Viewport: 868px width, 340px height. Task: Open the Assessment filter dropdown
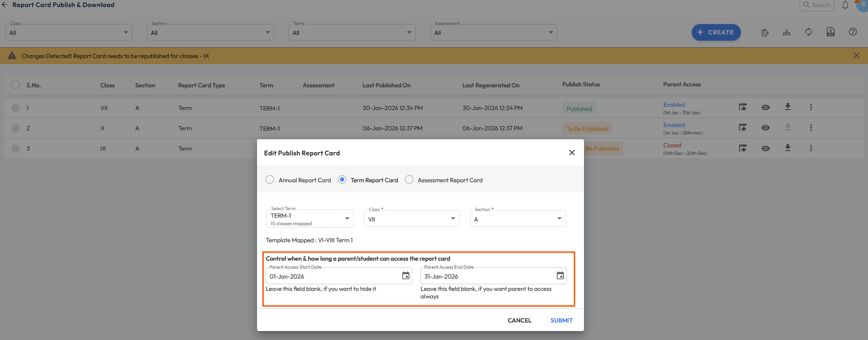(493, 33)
